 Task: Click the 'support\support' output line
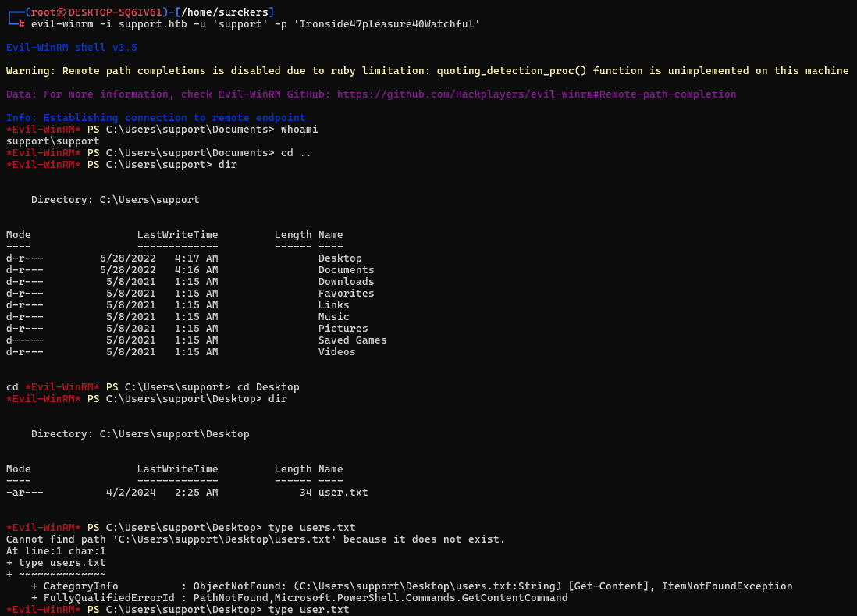pos(52,141)
